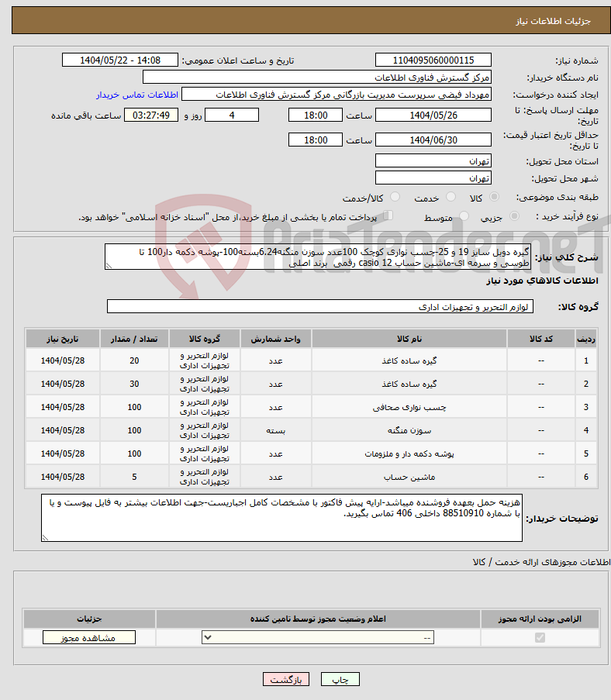The width and height of the screenshot is (611, 700).
Task: Click the ایجاد کننده درخواست field
Action: [337, 95]
